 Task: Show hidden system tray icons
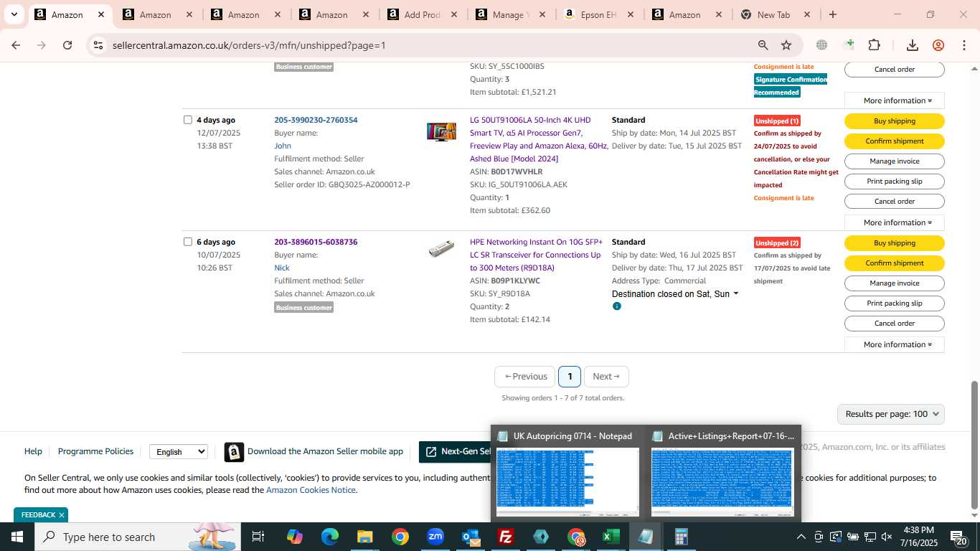click(801, 537)
